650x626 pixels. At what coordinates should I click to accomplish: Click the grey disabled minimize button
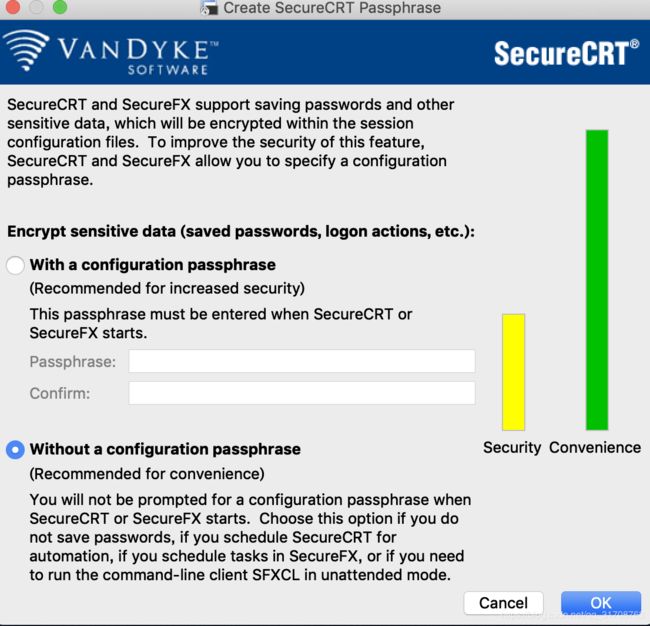coord(36,7)
